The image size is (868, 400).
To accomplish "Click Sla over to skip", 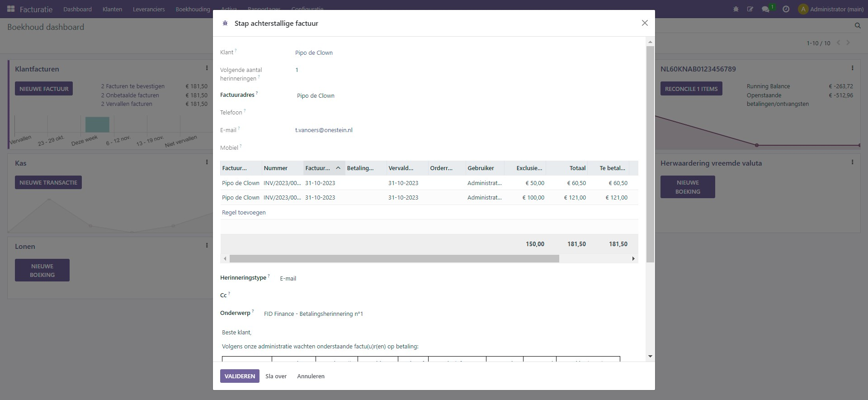I will (276, 376).
